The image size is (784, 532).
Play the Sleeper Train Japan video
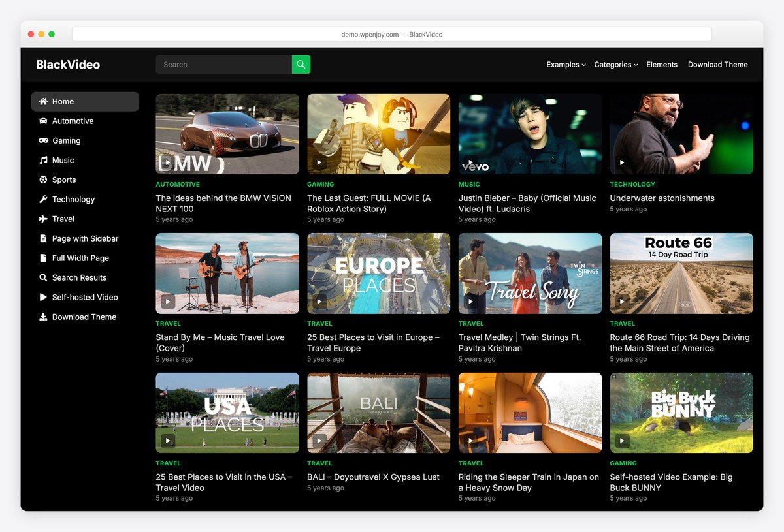click(x=470, y=441)
